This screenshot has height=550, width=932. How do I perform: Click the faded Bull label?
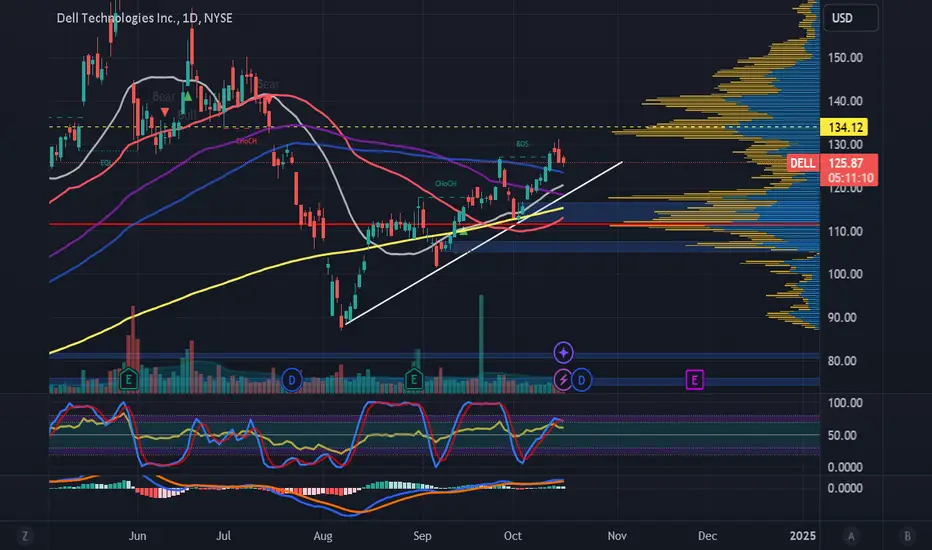pos(187,115)
